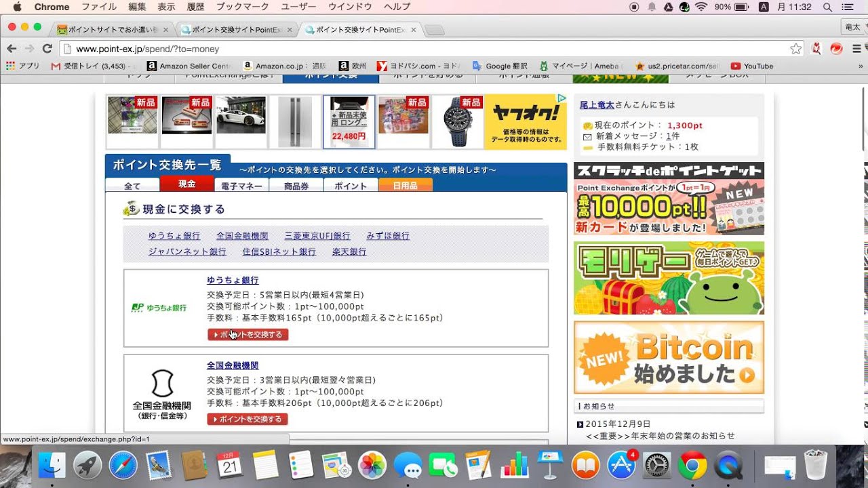Select the 電子マネー tab
This screenshot has height=488, width=868.
[242, 185]
